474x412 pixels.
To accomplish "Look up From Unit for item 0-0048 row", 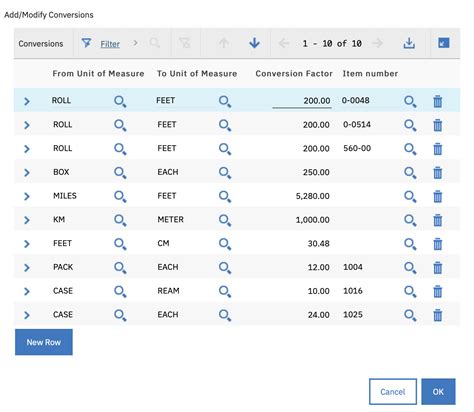I will [x=120, y=101].
